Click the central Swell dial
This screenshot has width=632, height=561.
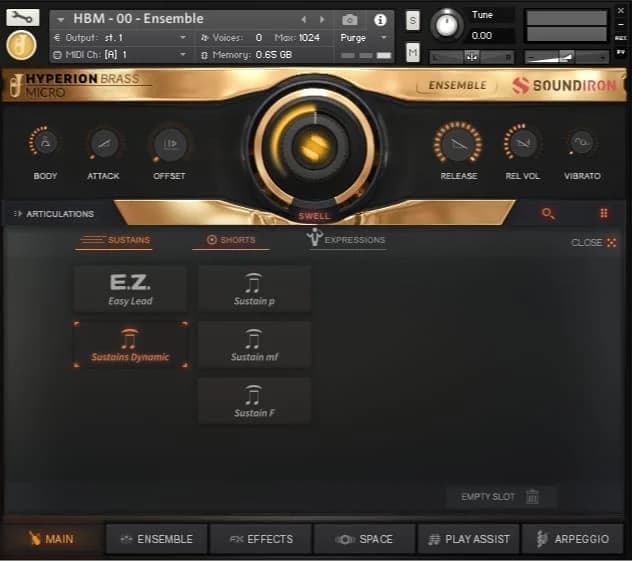click(x=315, y=147)
